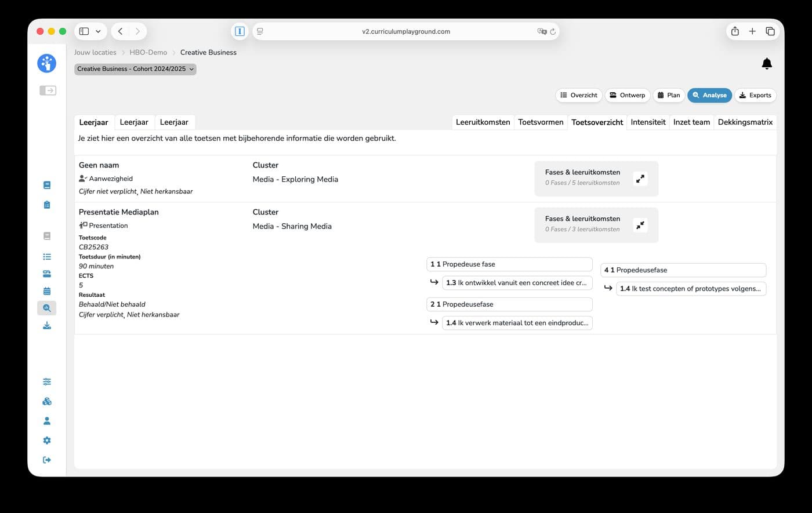Click the translate icon in address bar
Screen dimensions: 812x513
542,31
